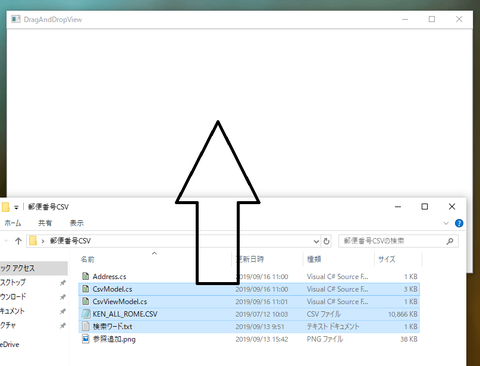Open the quick access toolbar dropdown arrow

pos(16,207)
